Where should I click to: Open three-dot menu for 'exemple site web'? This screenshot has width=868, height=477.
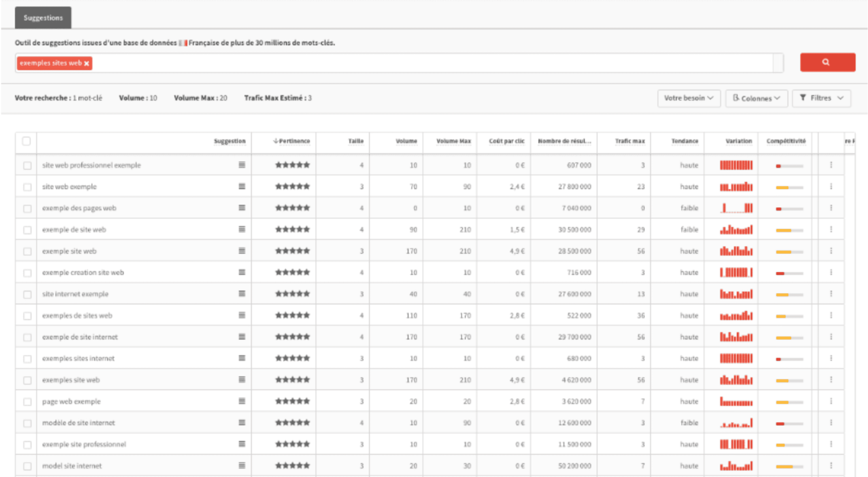[831, 251]
